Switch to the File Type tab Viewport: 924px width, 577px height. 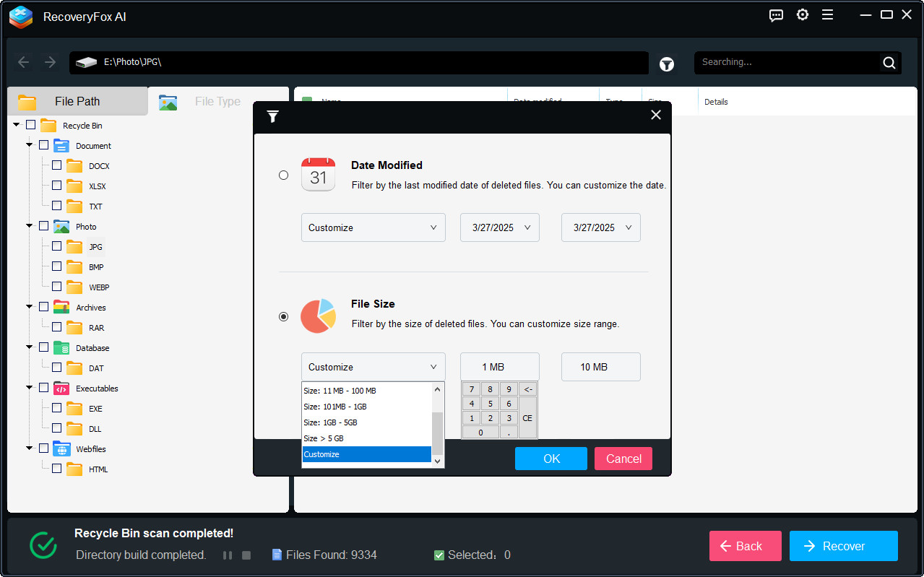pyautogui.click(x=217, y=101)
